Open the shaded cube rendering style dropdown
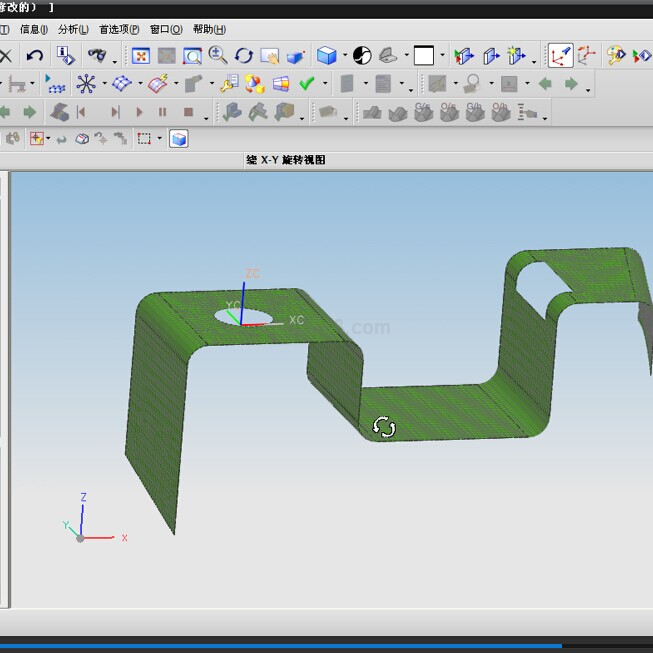 (345, 56)
